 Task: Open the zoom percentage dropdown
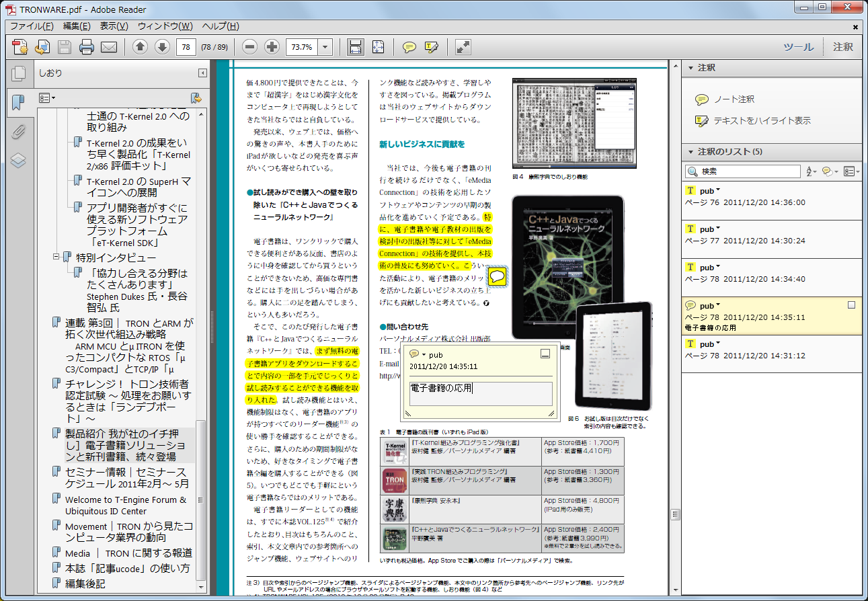(x=325, y=47)
